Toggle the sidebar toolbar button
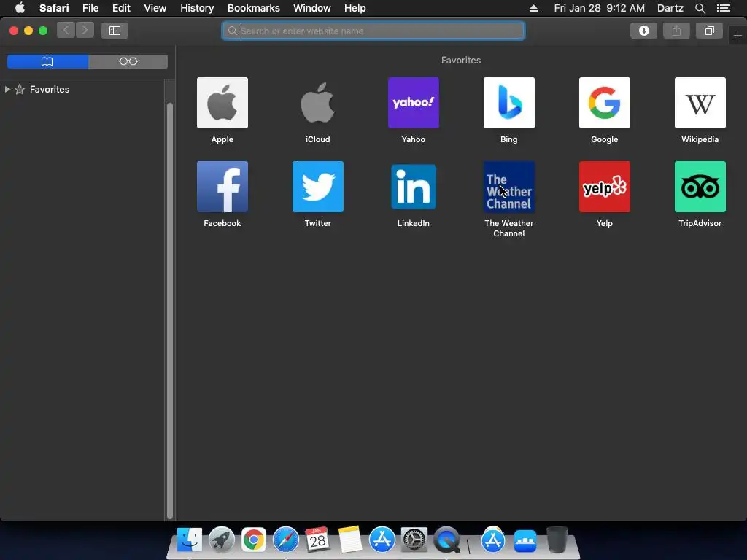This screenshot has width=747, height=560. pos(115,31)
